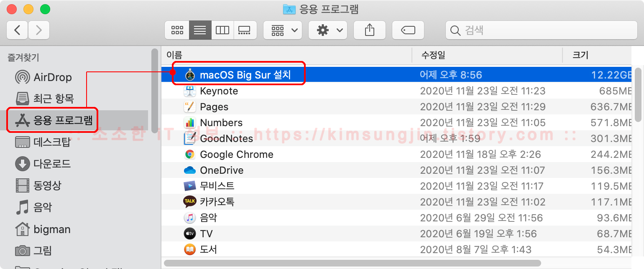Click the OneDrive cloud icon
The height and width of the screenshot is (269, 644).
pos(190,170)
